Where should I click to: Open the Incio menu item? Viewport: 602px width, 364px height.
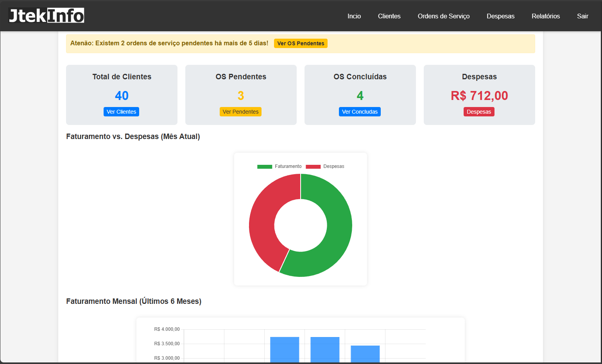click(x=354, y=16)
